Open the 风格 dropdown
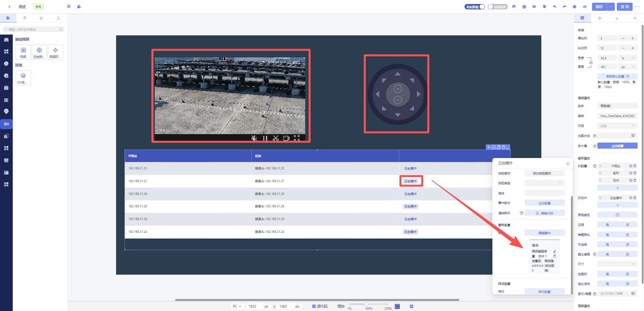The image size is (644, 311). [617, 126]
